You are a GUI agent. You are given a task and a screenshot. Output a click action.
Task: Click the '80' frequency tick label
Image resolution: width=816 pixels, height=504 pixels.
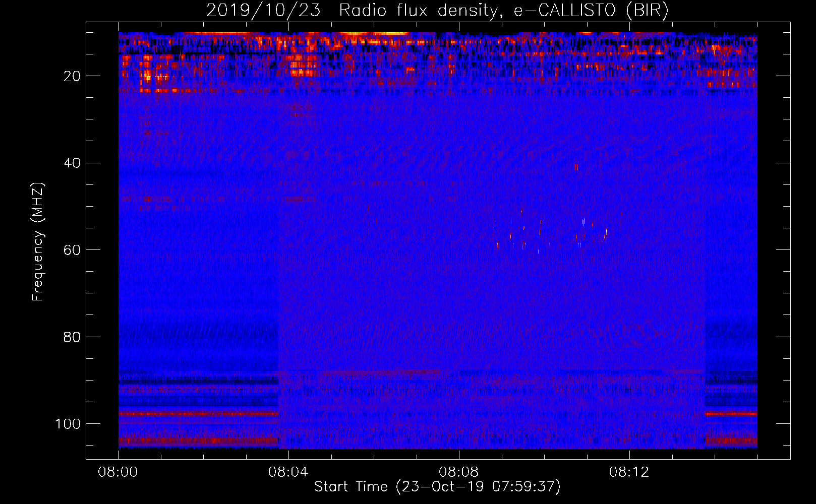point(73,337)
